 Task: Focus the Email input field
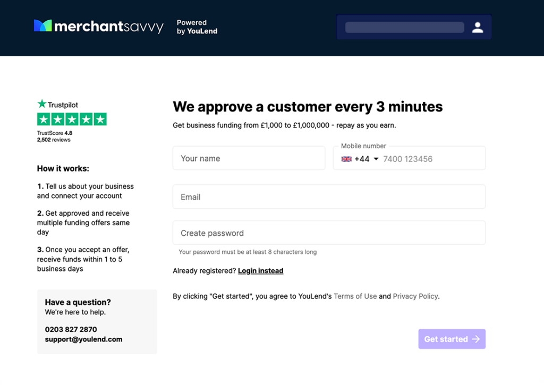coord(329,197)
